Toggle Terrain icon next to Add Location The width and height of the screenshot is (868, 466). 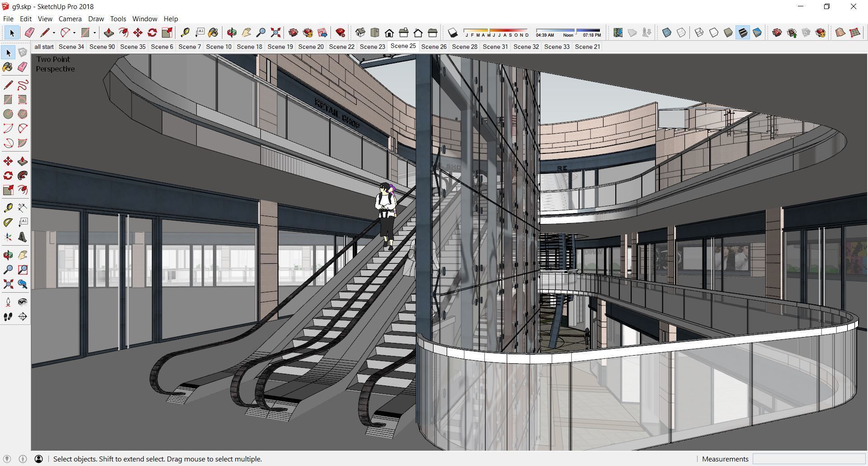632,33
